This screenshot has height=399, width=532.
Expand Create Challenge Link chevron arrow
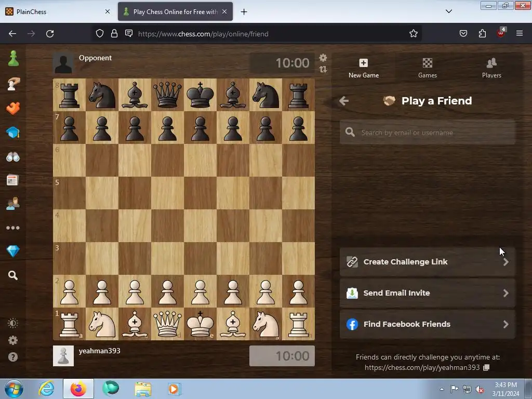click(x=506, y=262)
